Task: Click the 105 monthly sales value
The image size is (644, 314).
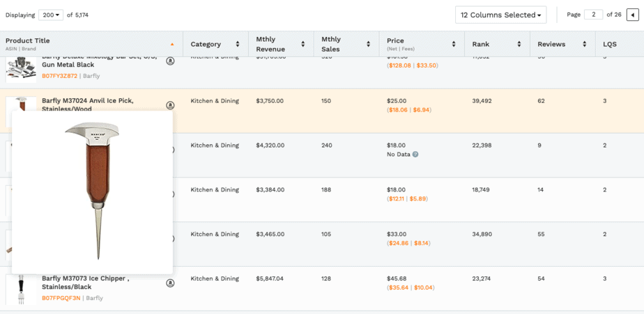Action: pos(326,234)
